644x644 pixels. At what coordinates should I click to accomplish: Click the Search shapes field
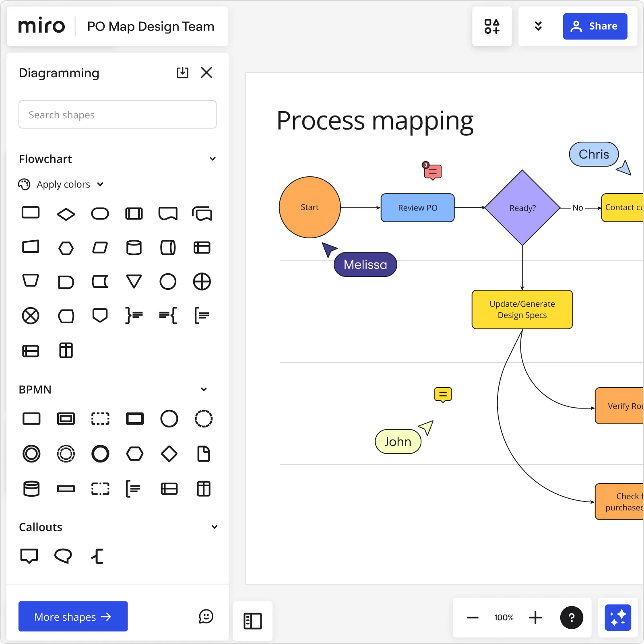click(118, 115)
